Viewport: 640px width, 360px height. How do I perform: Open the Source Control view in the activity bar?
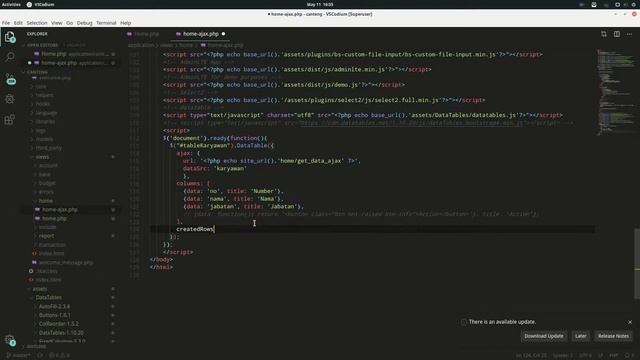point(10,78)
